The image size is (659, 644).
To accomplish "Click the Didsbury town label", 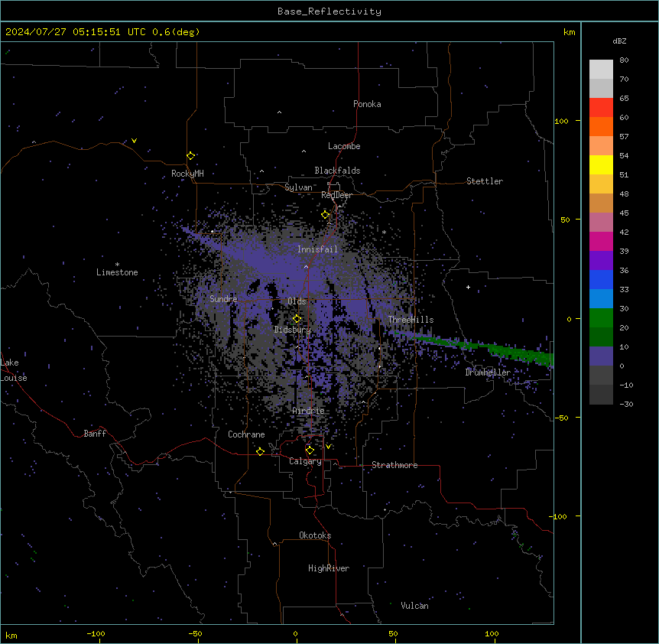I will (x=293, y=330).
